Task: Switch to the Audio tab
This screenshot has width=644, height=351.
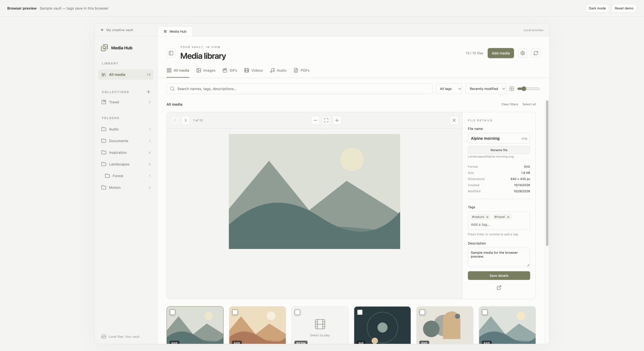Action: [278, 71]
